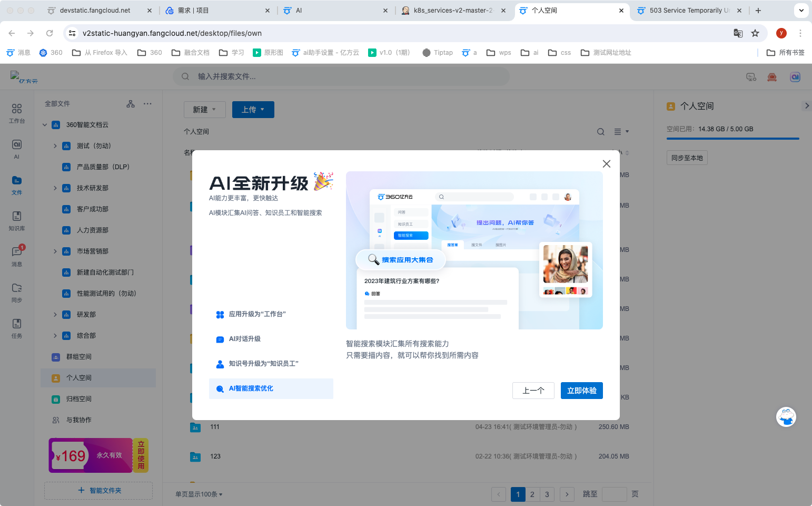Open the more options ellipsis beside 全部文件
Screen dimensions: 812x506
(147, 104)
